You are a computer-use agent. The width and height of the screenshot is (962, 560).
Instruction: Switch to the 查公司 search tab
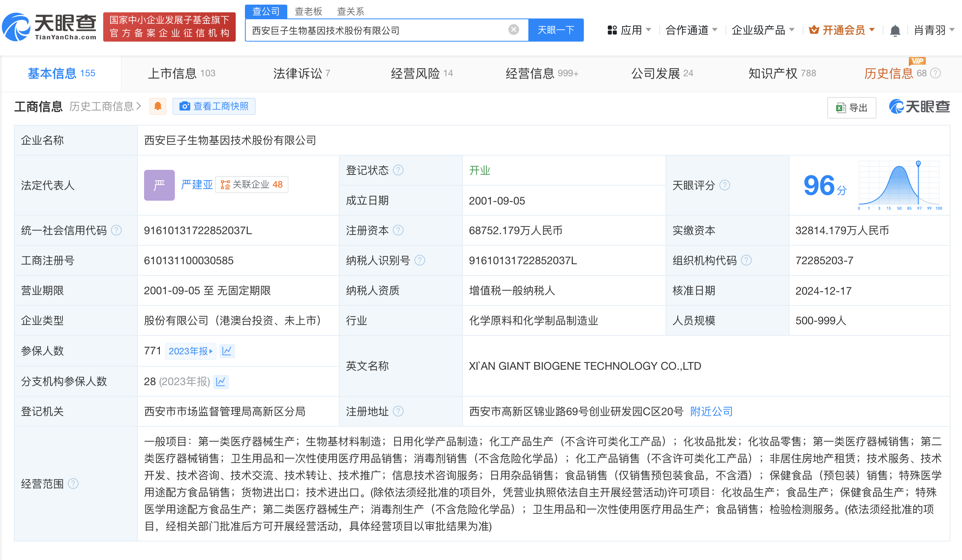point(266,12)
